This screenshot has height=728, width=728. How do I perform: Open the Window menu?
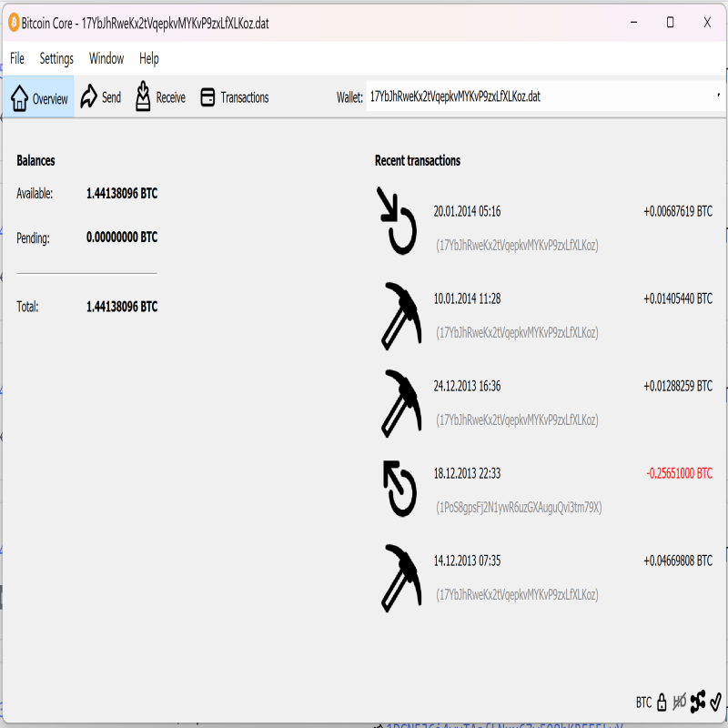coord(106,58)
